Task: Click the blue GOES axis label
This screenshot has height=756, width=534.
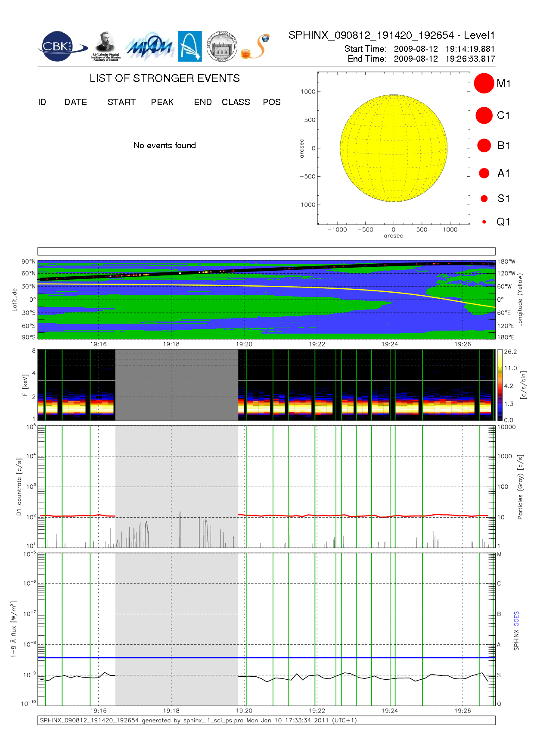Action: coord(516,619)
